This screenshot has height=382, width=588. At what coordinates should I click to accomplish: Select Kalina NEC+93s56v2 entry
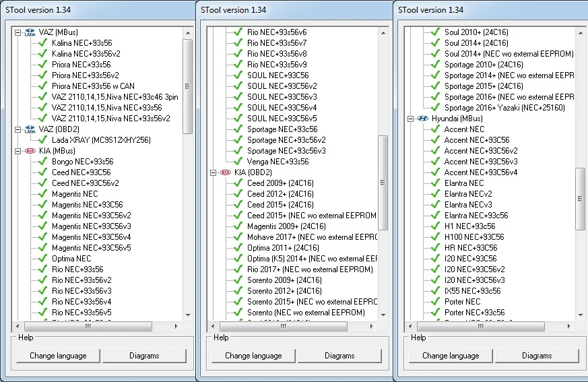click(86, 54)
